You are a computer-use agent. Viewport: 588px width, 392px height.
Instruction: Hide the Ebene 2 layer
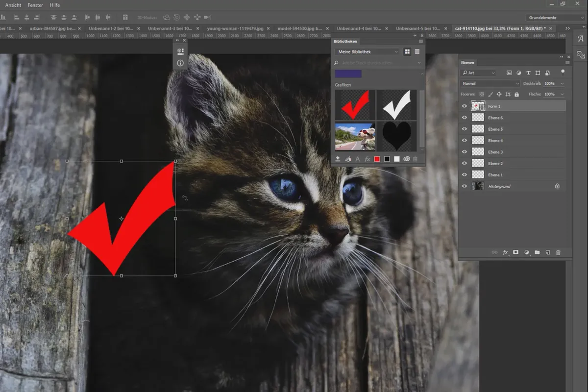pos(465,163)
